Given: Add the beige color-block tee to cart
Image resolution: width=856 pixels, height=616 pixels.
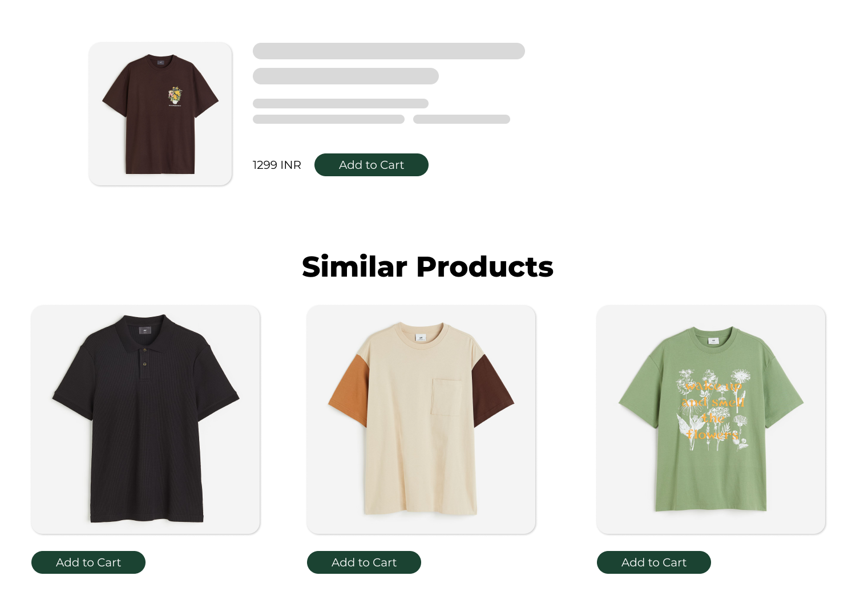Looking at the screenshot, I should click(x=364, y=562).
